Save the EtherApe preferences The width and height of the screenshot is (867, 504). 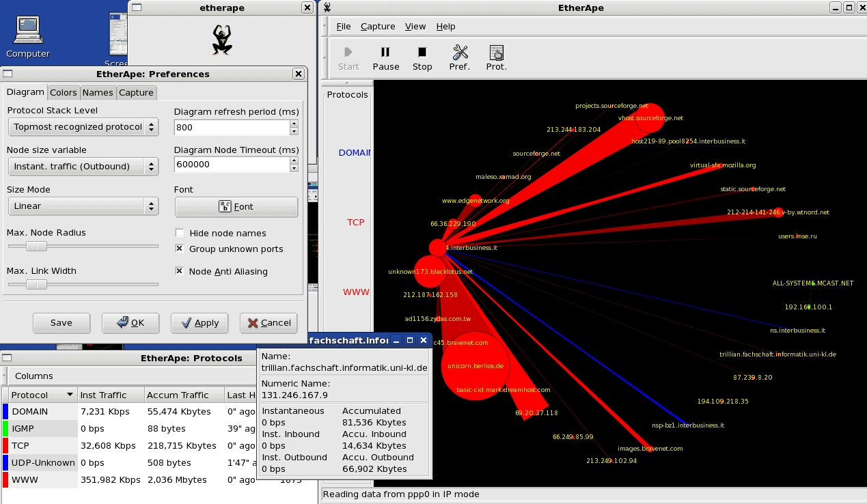[x=61, y=323]
